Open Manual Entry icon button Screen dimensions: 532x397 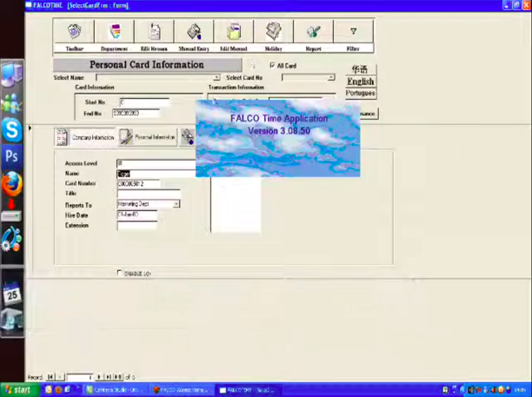tap(194, 32)
